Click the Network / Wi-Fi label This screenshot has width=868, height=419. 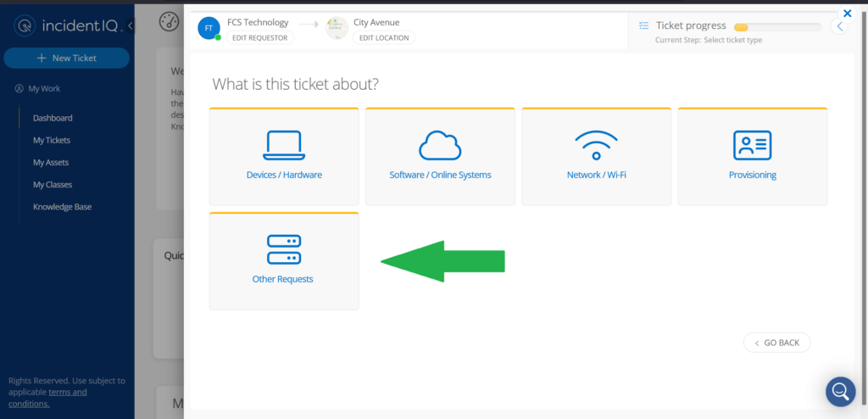pos(596,175)
